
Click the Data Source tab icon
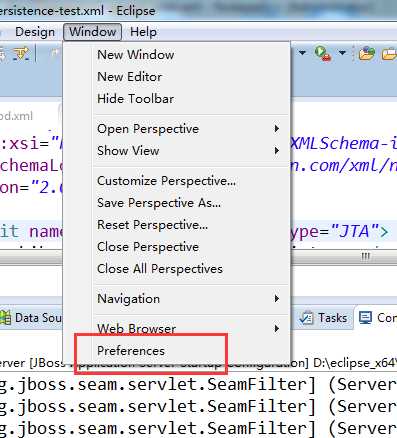coord(5,318)
